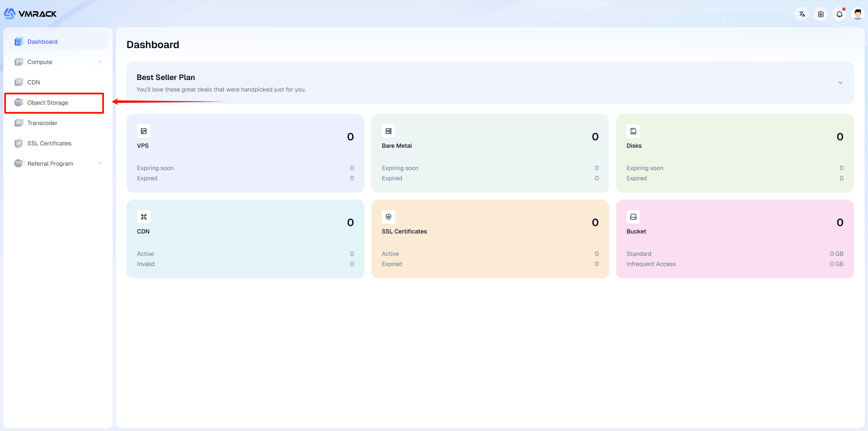Click the SSL Certificates card icon
Viewport: 868px width, 431px height.
pyautogui.click(x=389, y=217)
